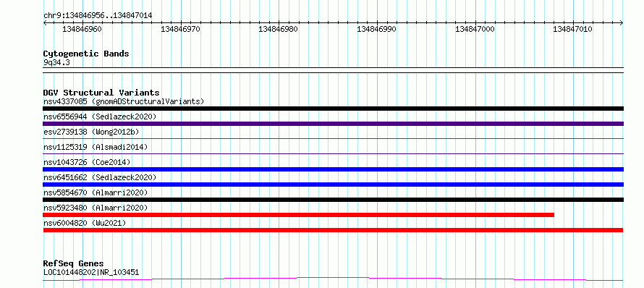Click the black nsv5854670 Almarri2020 variant bar

[x=333, y=200]
